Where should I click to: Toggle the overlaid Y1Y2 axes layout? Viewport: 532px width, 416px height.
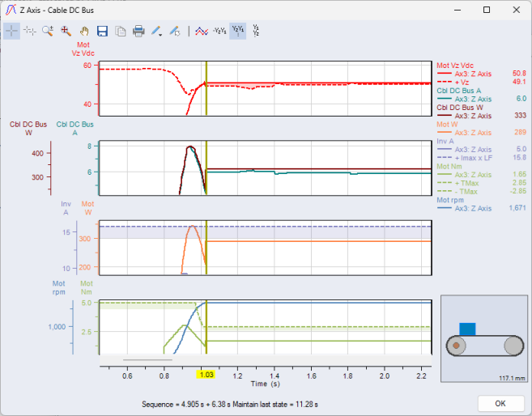coord(219,31)
